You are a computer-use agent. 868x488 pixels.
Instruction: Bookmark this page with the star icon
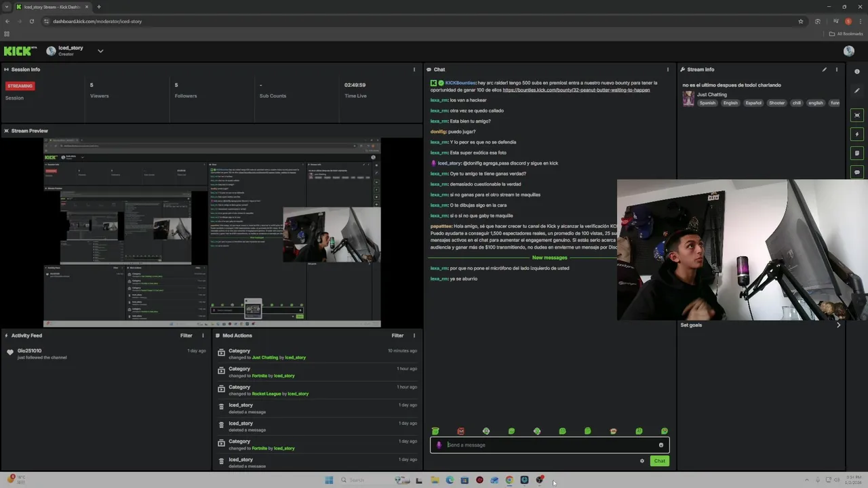coord(801,21)
